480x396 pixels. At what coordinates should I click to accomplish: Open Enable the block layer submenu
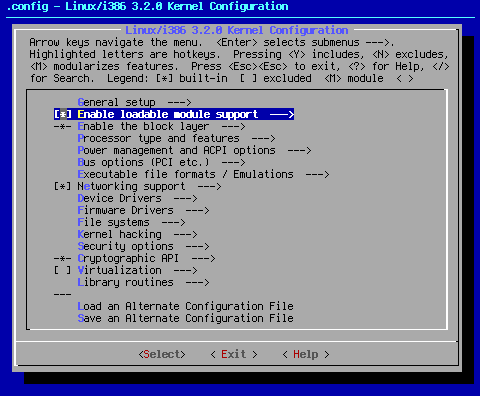click(x=161, y=126)
